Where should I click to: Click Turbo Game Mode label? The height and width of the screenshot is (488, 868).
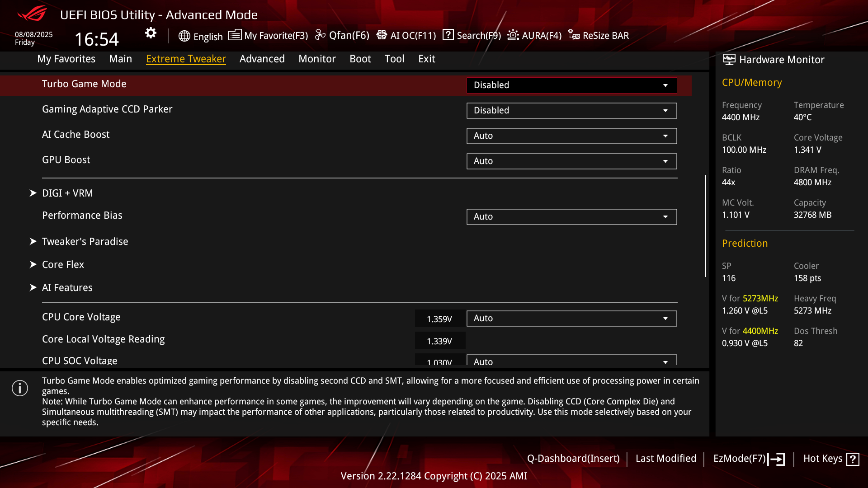(x=84, y=84)
